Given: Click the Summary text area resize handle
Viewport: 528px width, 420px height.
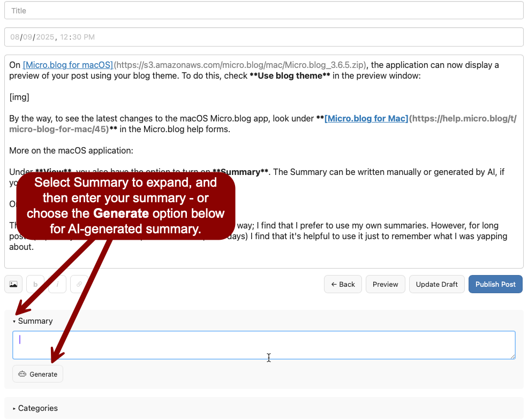Looking at the screenshot, I should 512,356.
